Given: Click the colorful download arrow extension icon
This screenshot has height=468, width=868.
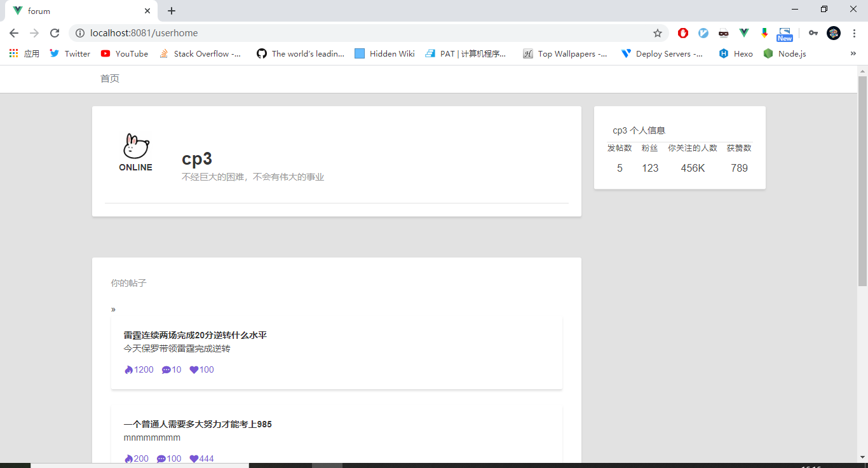Looking at the screenshot, I should pyautogui.click(x=764, y=33).
